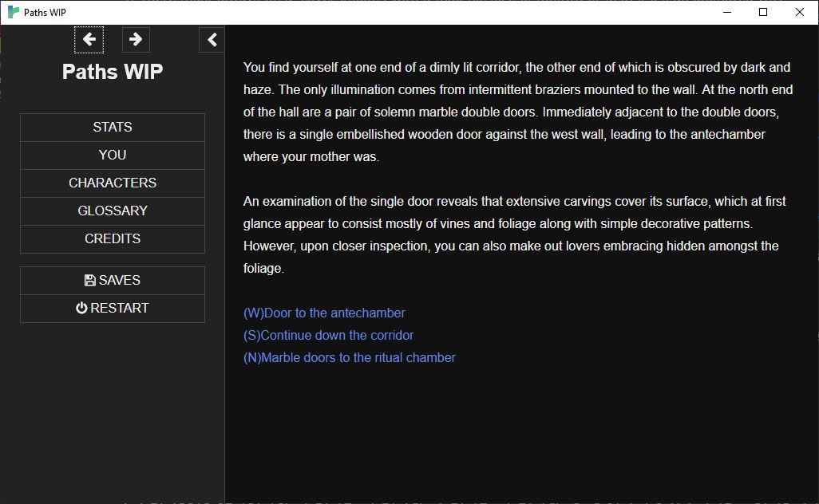
Task: Minimize the Paths WIP window
Action: click(726, 12)
